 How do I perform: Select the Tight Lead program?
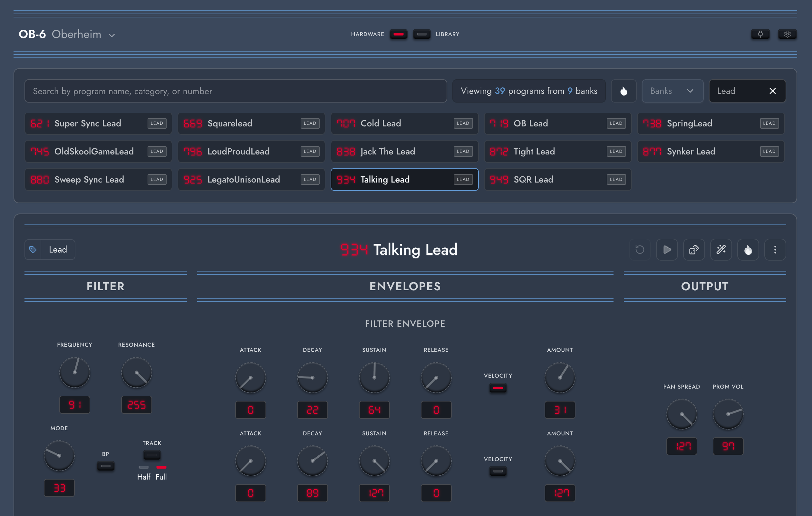tap(558, 151)
